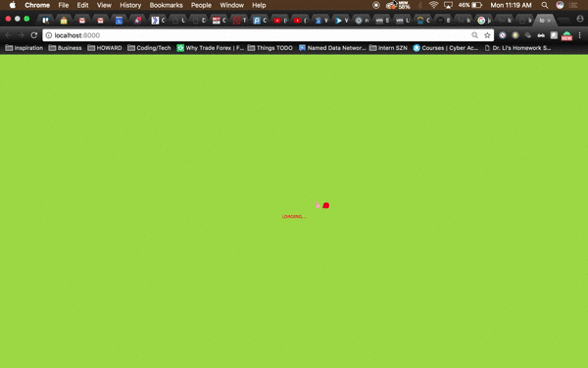Open the Courses | Cyber Ac... bookmark
The width and height of the screenshot is (588, 368).
click(446, 48)
